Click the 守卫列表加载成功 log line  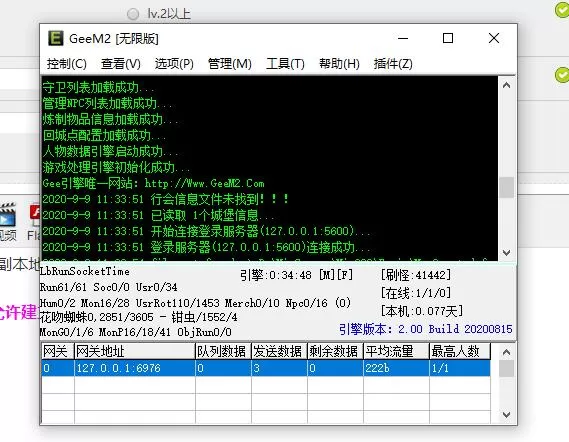point(98,87)
